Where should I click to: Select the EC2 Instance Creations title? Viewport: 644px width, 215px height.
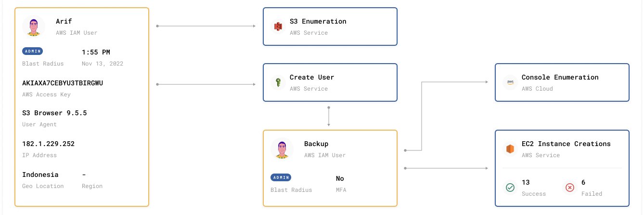tap(566, 144)
